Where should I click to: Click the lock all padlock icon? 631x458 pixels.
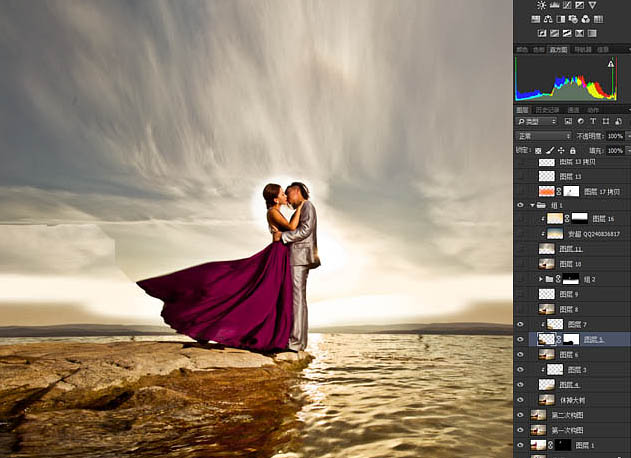point(573,151)
